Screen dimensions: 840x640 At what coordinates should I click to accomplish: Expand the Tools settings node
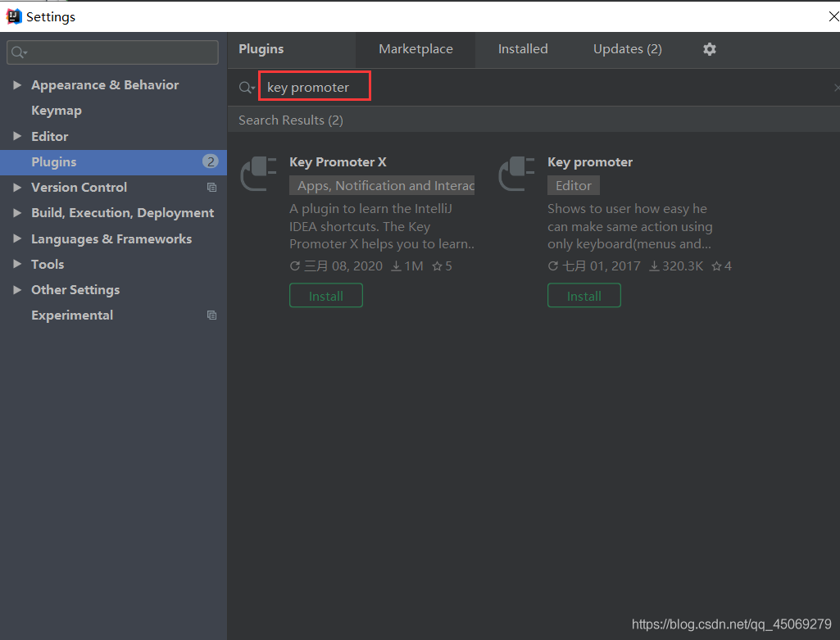(x=17, y=264)
